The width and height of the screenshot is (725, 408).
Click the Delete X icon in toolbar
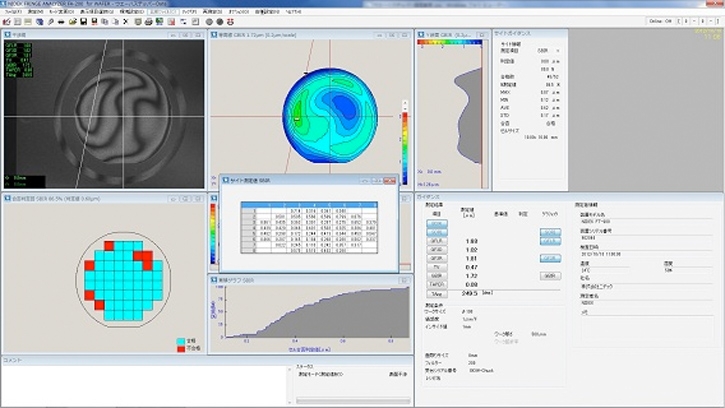pos(125,21)
